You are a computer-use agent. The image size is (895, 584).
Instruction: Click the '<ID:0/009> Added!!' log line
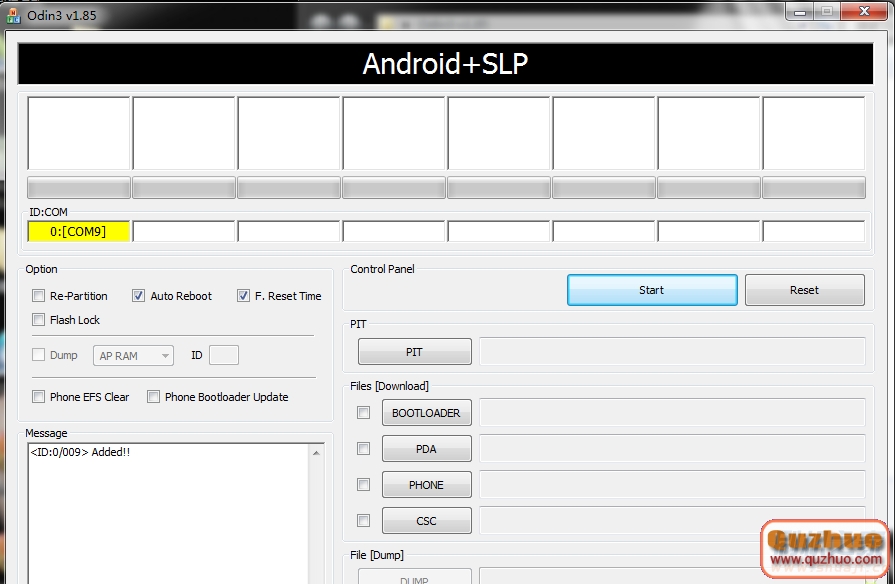(80, 452)
